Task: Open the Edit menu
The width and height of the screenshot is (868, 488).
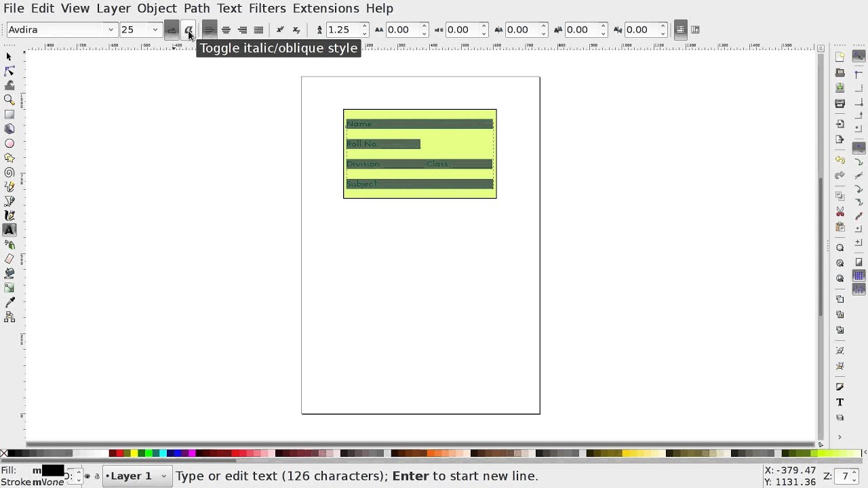Action: tap(43, 8)
